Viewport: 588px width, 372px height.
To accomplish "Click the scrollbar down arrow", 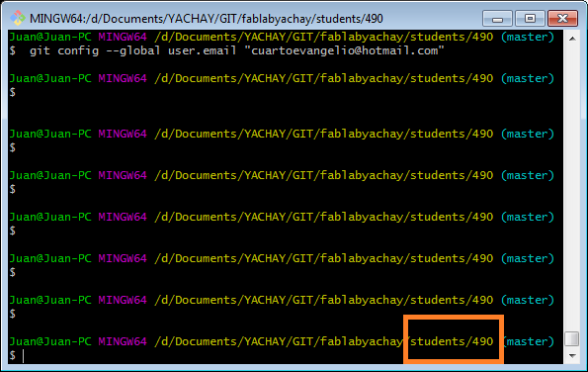I will point(572,355).
